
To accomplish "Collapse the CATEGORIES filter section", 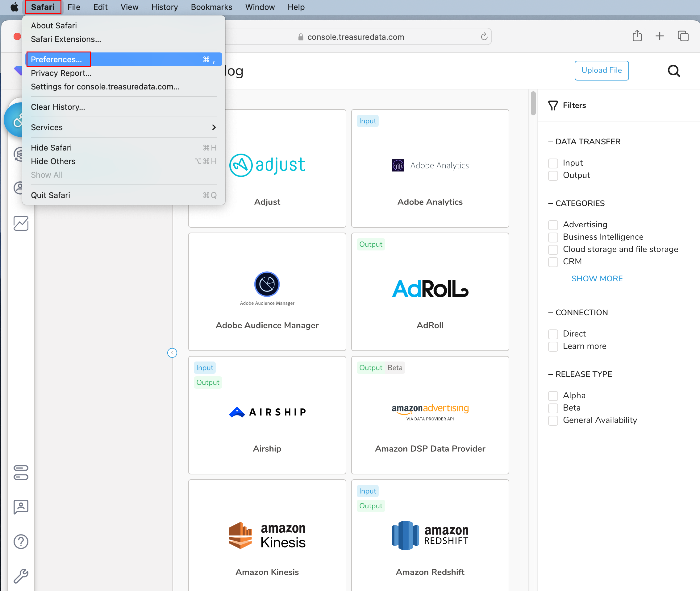I will coord(576,203).
